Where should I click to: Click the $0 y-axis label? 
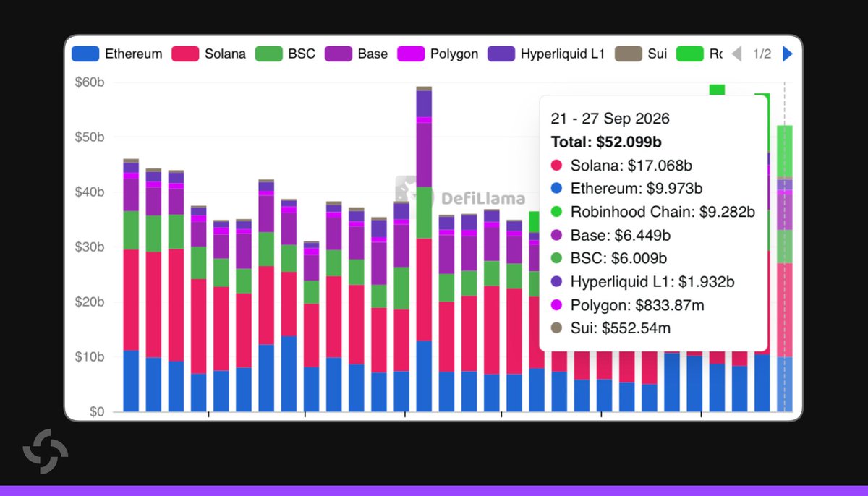click(x=97, y=411)
